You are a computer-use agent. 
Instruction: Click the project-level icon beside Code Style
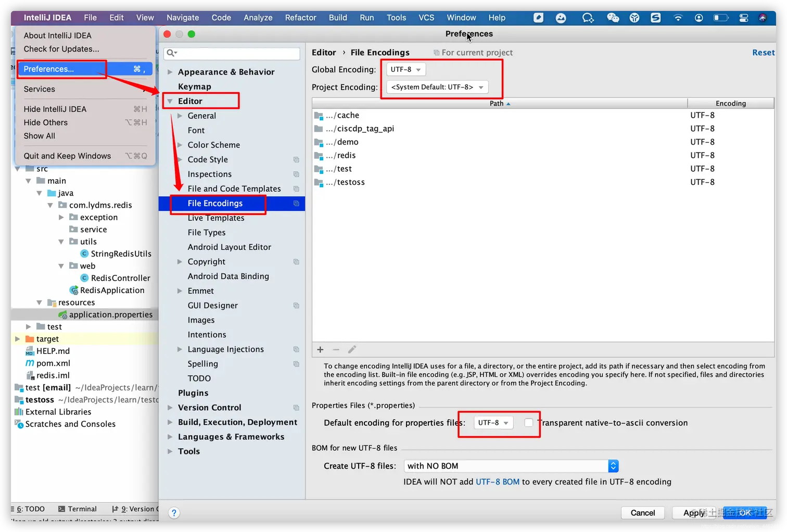coord(296,160)
